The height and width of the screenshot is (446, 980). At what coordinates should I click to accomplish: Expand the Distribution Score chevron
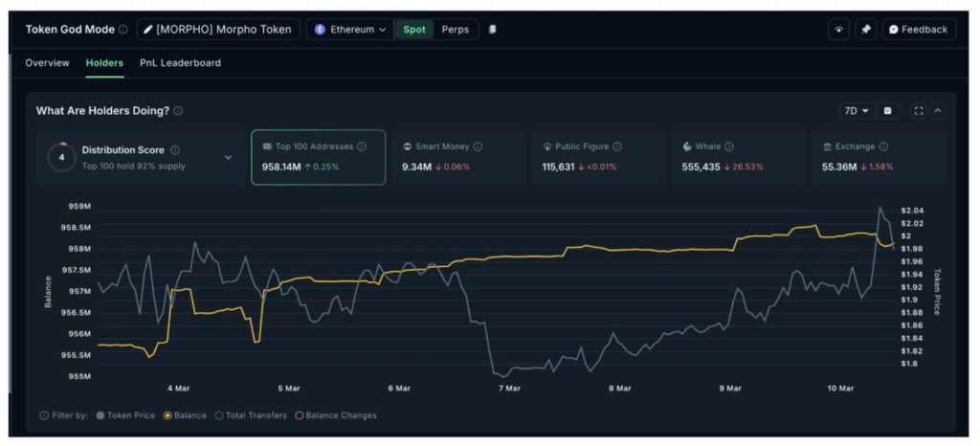pos(228,157)
